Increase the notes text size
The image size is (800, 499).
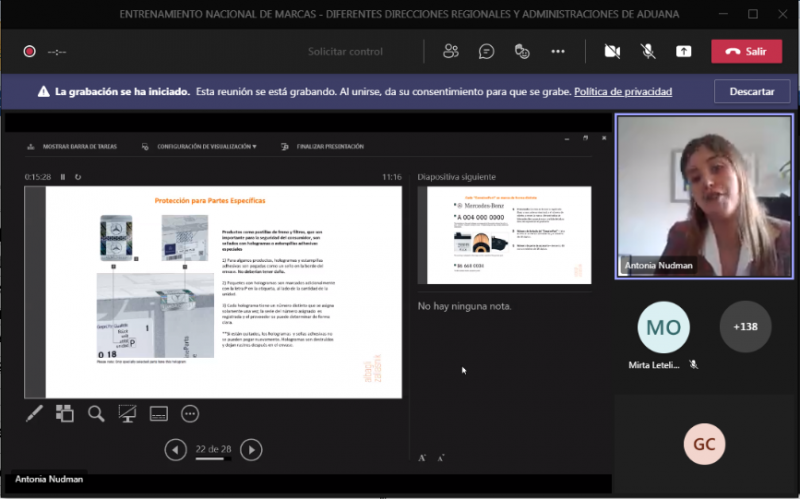(x=422, y=458)
